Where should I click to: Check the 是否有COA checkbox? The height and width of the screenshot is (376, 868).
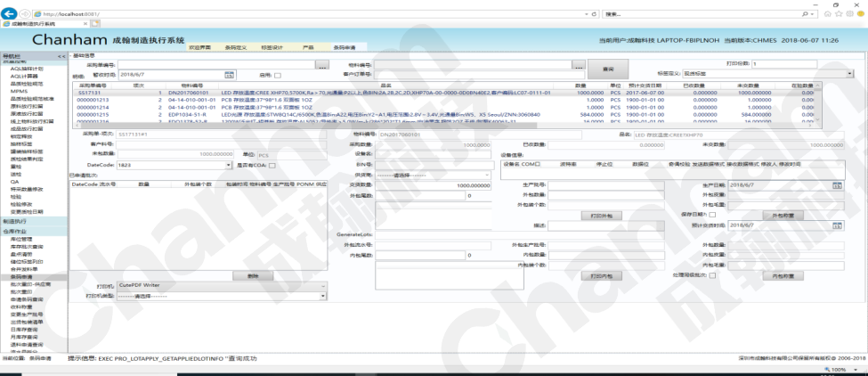[272, 165]
